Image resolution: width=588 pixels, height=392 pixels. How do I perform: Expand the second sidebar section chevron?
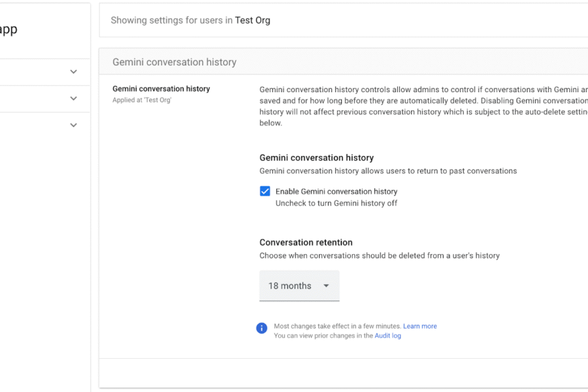(x=73, y=98)
